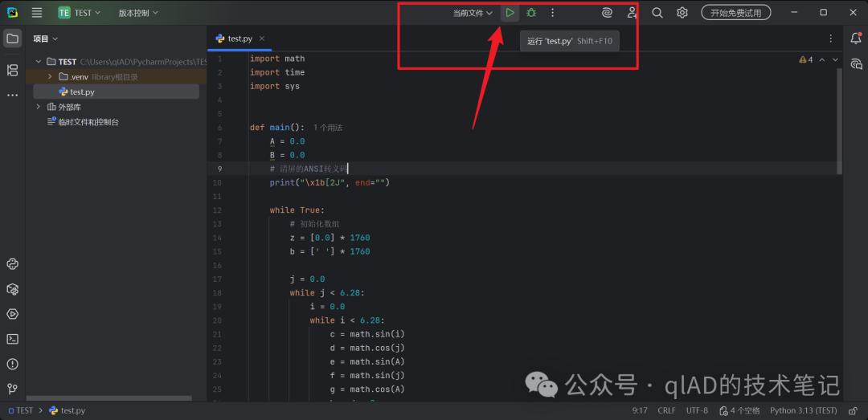Start debugging with the bug icon
Image resolution: width=868 pixels, height=420 pixels.
[531, 13]
